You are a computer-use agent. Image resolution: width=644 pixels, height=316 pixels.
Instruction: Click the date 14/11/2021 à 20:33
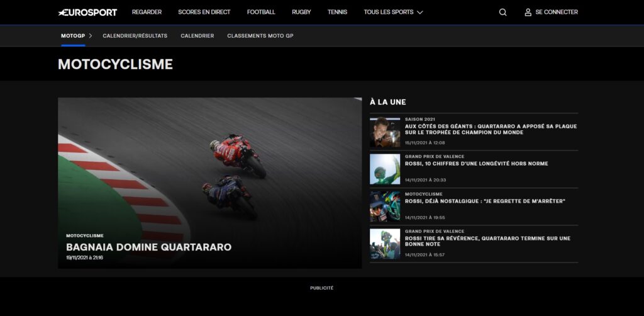[x=426, y=180]
